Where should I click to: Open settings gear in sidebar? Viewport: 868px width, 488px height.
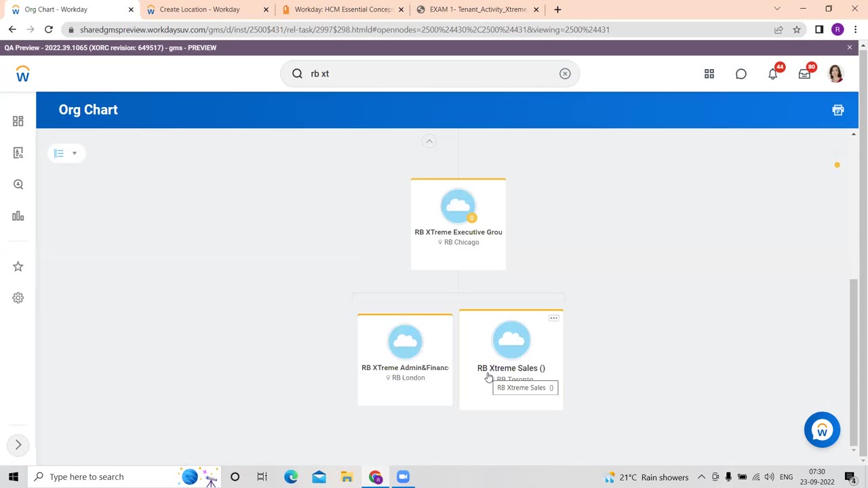click(18, 298)
